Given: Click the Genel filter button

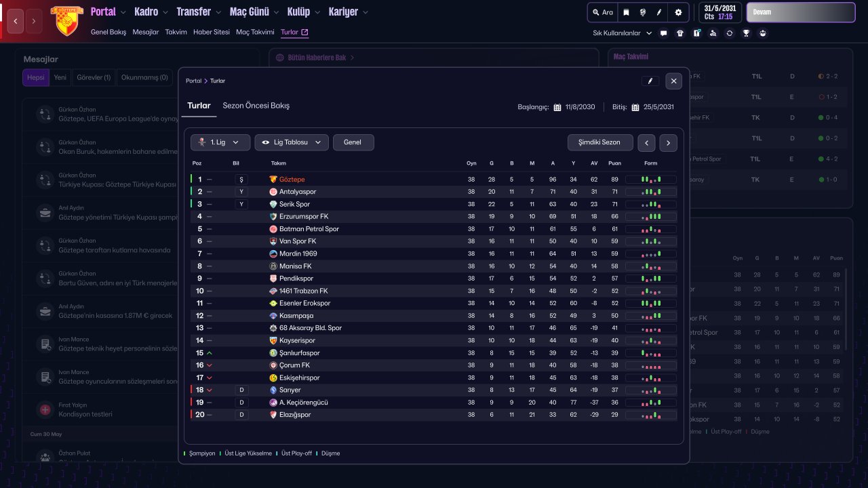Looking at the screenshot, I should 353,142.
